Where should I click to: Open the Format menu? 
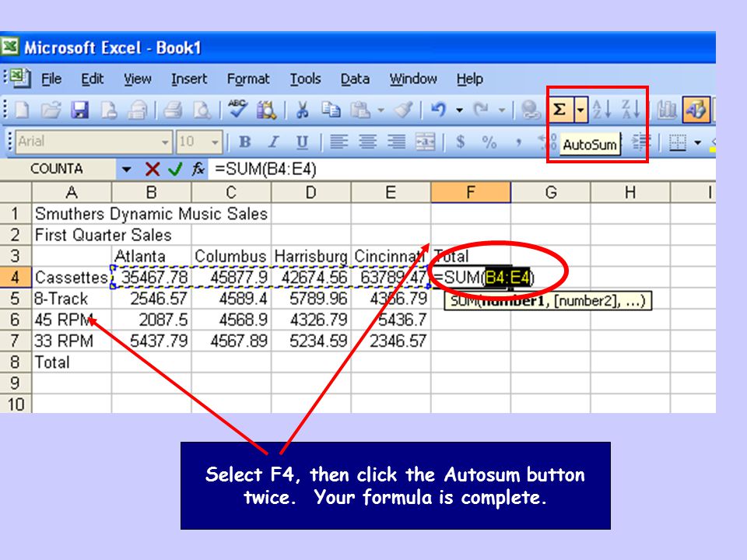pos(248,79)
